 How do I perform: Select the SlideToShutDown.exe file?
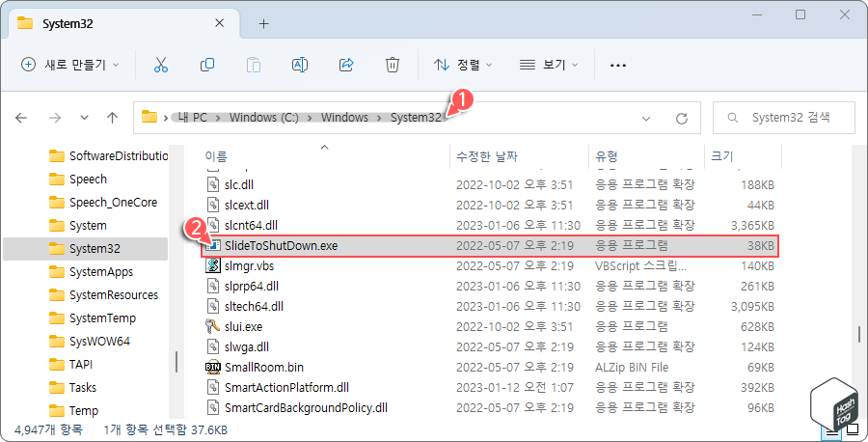[x=490, y=245]
